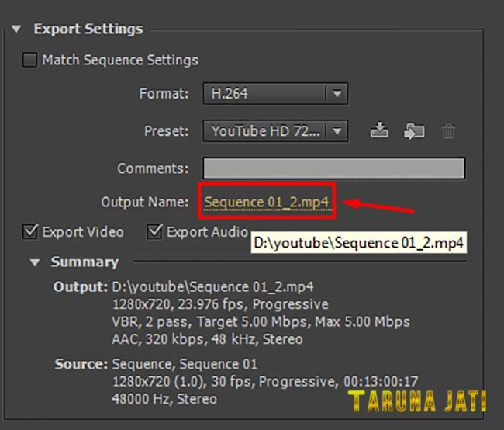Click the 1280x720, 23.976 fps, Progressive line
This screenshot has height=430, width=504.
pyautogui.click(x=220, y=304)
